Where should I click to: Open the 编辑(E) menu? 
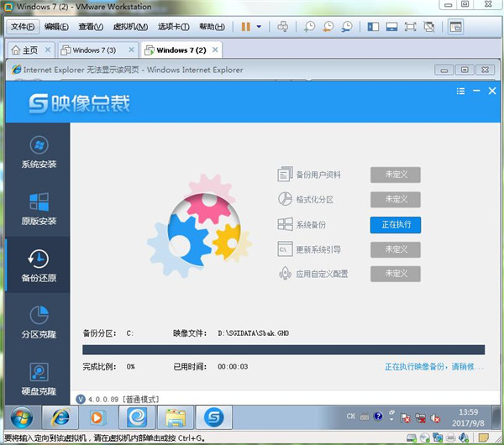click(56, 27)
